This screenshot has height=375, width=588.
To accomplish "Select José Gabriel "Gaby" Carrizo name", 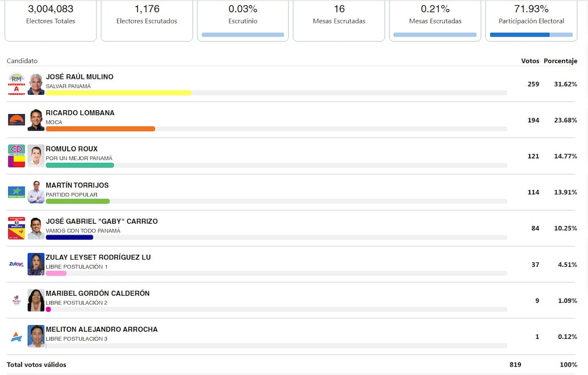I will (x=101, y=221).
